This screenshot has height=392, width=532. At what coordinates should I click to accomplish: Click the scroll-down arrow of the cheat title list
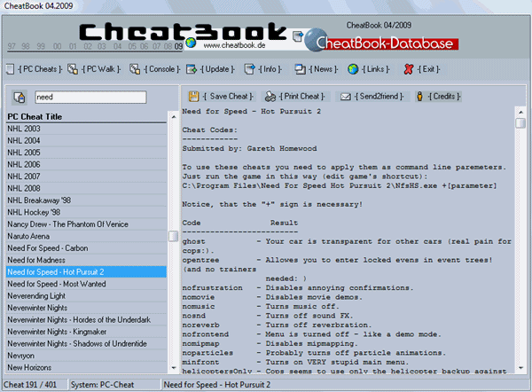point(174,367)
